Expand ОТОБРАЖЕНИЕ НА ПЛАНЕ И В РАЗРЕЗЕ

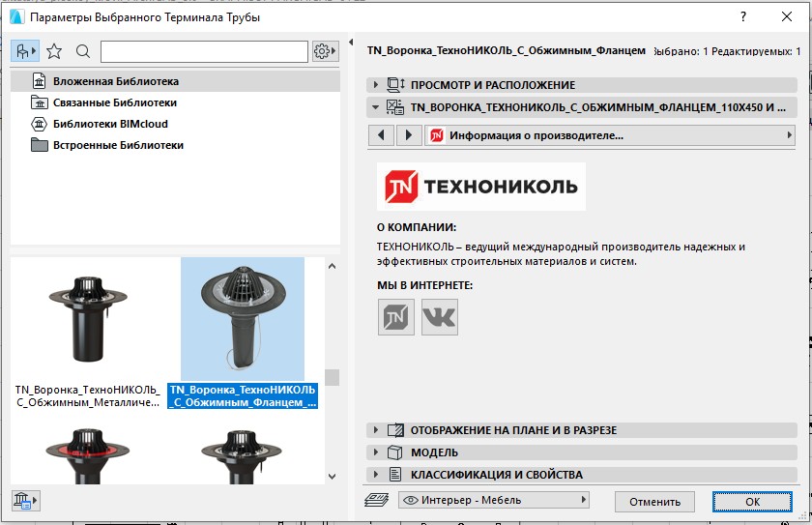point(582,430)
